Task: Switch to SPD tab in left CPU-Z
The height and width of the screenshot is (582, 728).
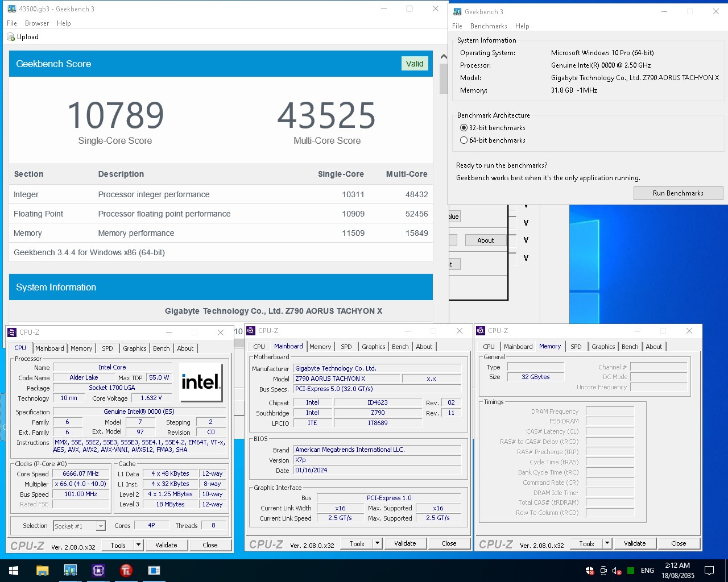Action: pos(107,348)
